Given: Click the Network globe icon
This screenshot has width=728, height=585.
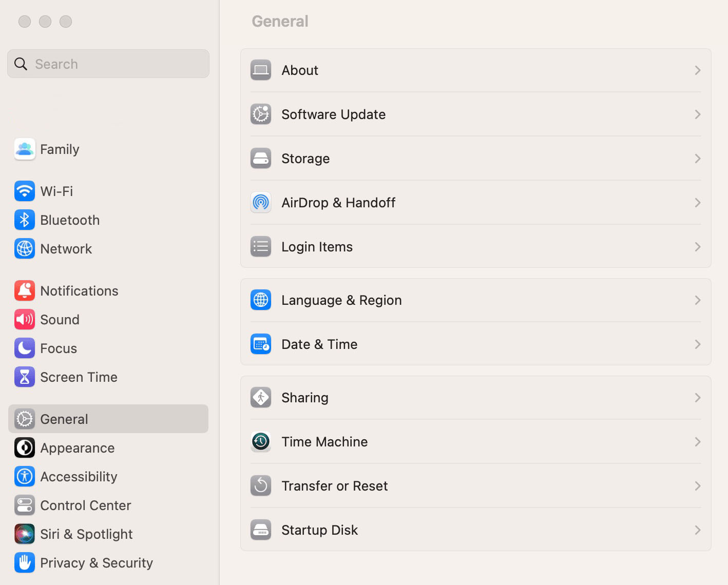Looking at the screenshot, I should (25, 249).
